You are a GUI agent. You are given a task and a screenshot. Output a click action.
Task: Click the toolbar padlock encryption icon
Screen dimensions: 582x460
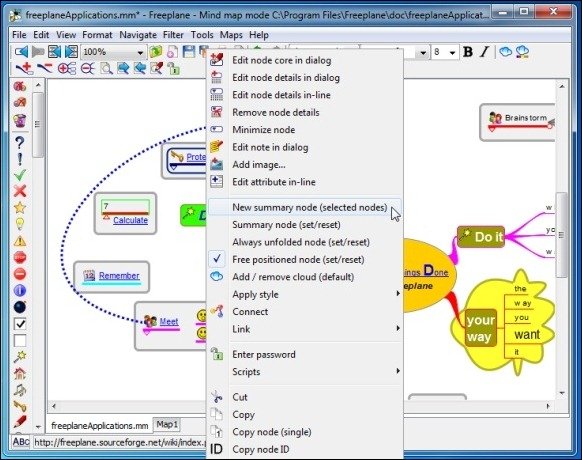pyautogui.click(x=173, y=69)
